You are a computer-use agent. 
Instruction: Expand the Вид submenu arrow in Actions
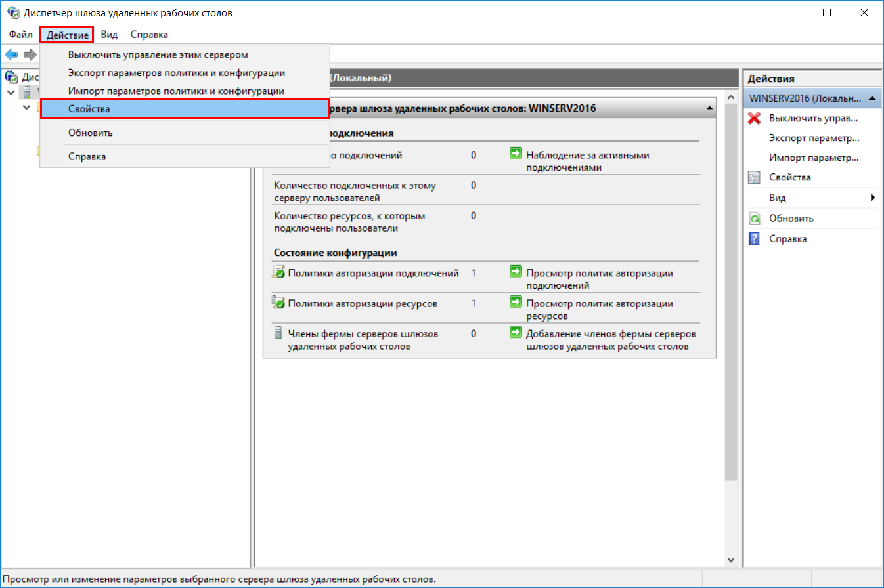tap(873, 198)
